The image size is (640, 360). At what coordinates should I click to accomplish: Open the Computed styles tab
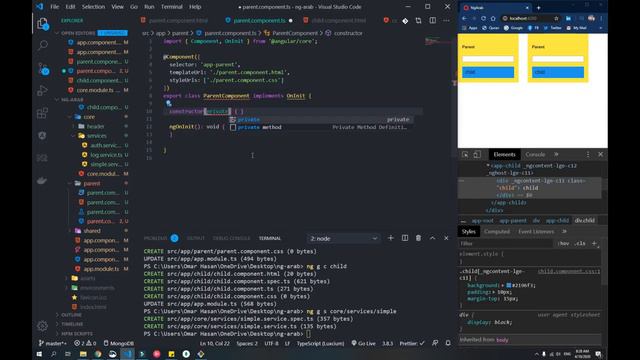point(497,231)
